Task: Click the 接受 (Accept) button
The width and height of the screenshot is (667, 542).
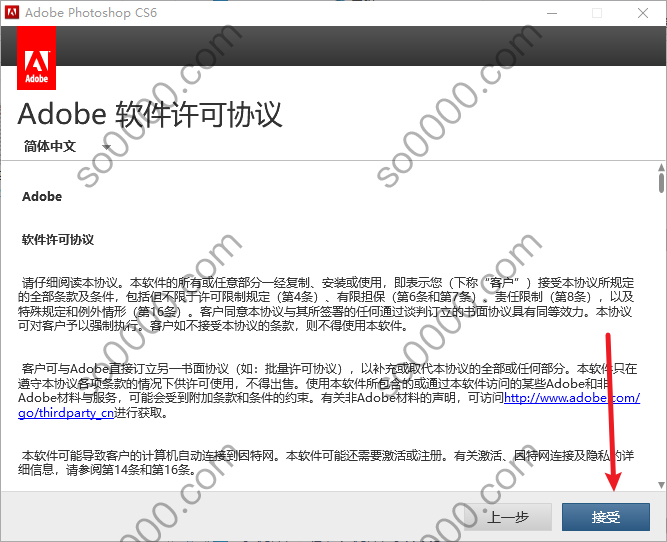Action: tap(605, 517)
